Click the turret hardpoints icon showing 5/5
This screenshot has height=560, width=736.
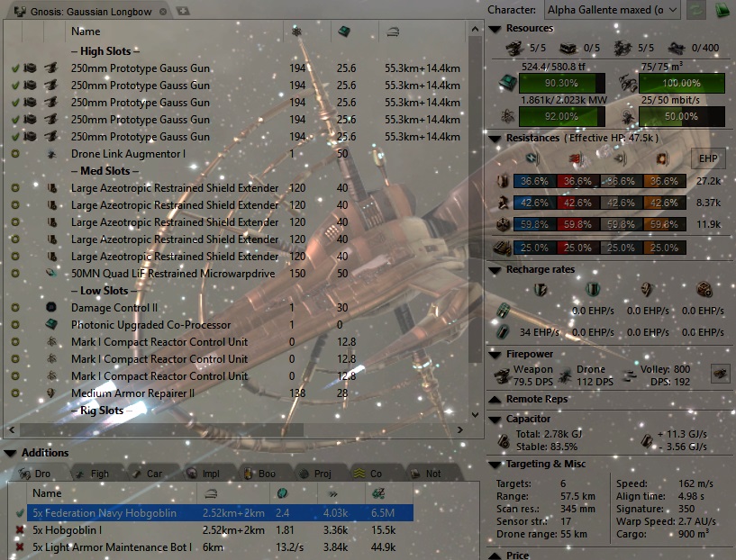[x=515, y=48]
